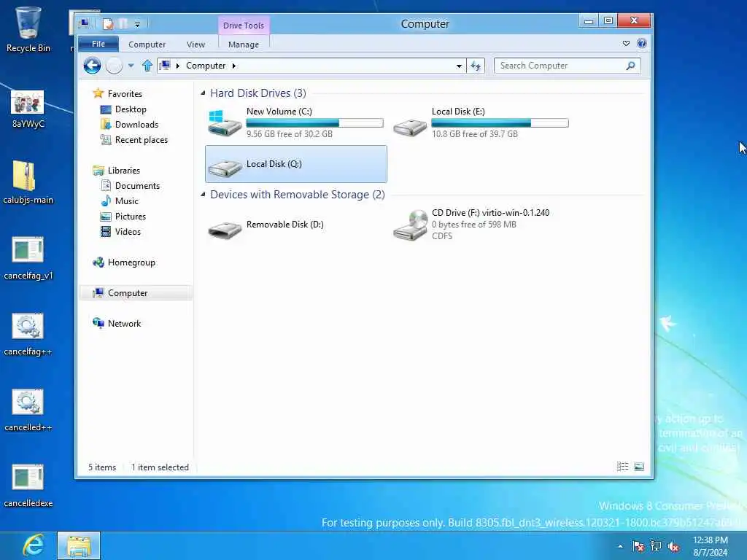The image size is (747, 560).
Task: Select cancelled++ desktop icon
Action: (x=28, y=410)
